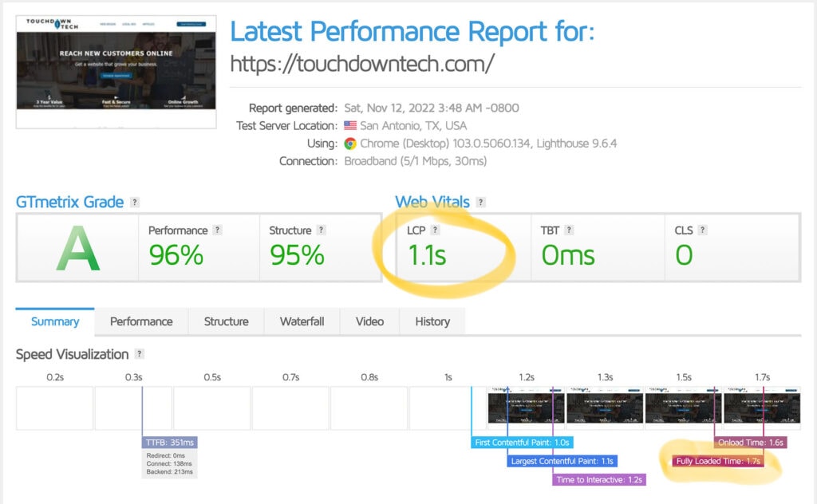Open the LCP help icon
This screenshot has width=817, height=504.
(x=436, y=228)
